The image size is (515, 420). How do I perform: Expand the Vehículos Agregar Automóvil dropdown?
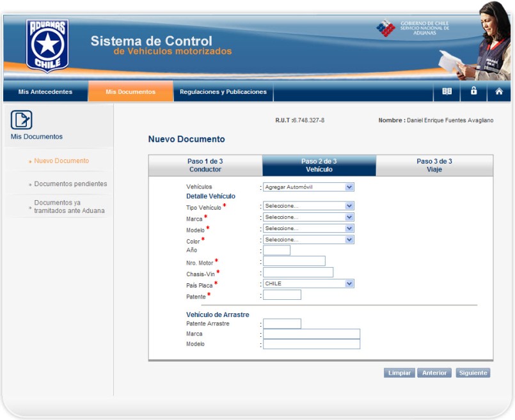(x=308, y=187)
